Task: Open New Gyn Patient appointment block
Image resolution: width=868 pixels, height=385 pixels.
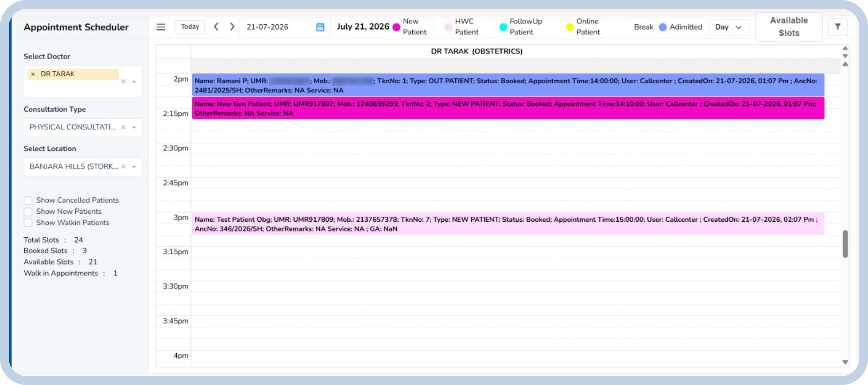Action: (508, 108)
